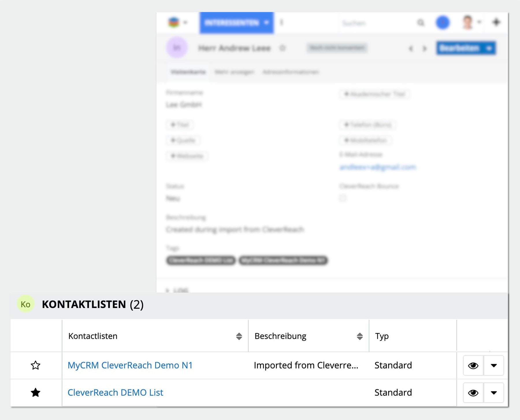Go to previous record arrow
Screen dimensions: 520x420
411,49
